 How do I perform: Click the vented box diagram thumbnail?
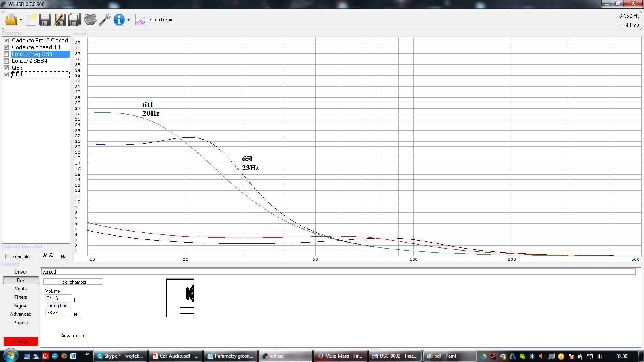180,298
